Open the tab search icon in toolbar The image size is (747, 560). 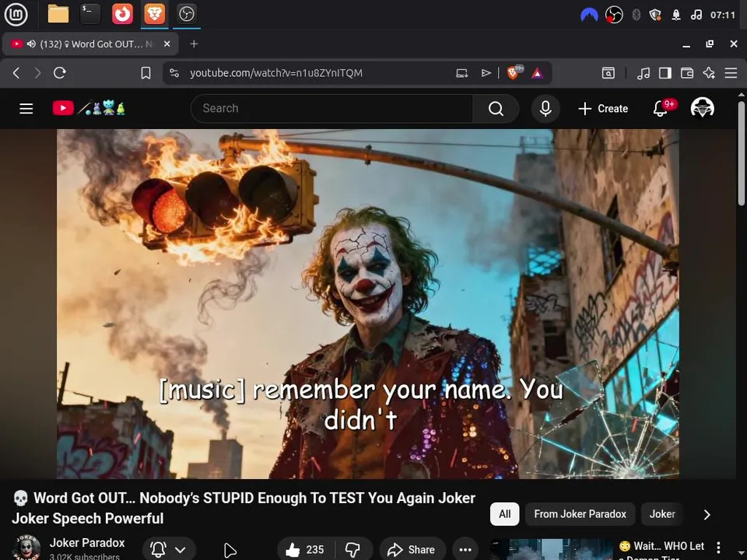pyautogui.click(x=608, y=73)
